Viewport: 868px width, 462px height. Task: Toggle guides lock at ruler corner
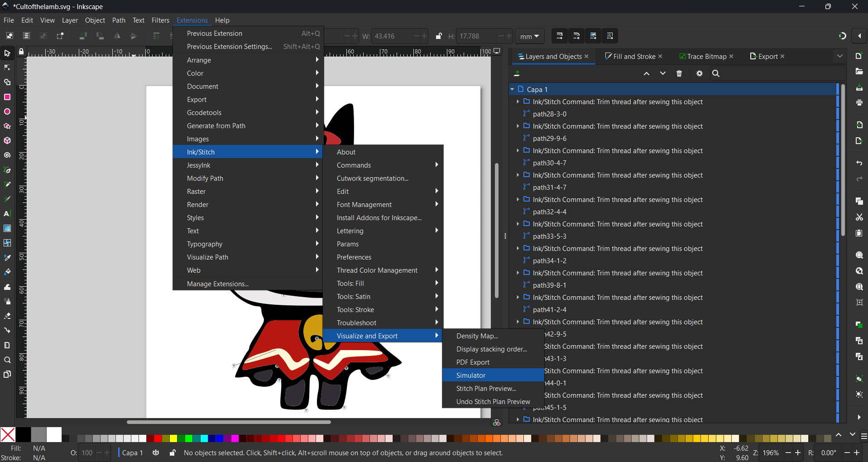tap(21, 52)
